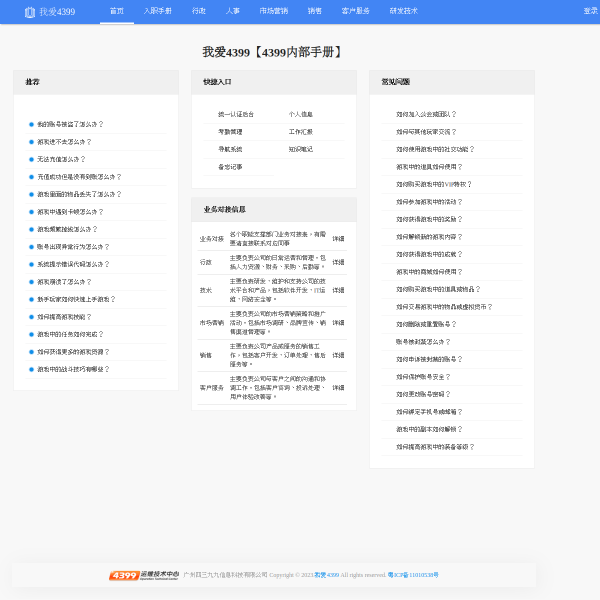Go to the 销售 nav tab
Viewport: 600px width, 600px height.
(x=315, y=11)
